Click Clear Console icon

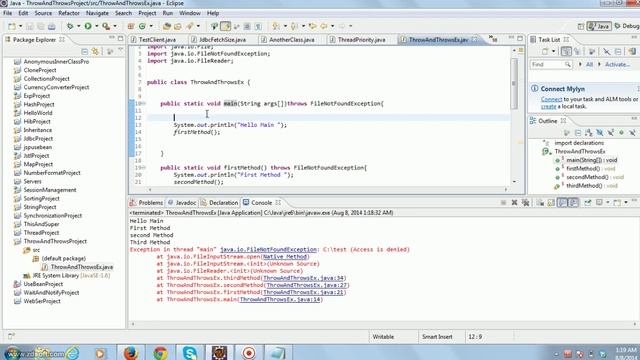coord(540,202)
